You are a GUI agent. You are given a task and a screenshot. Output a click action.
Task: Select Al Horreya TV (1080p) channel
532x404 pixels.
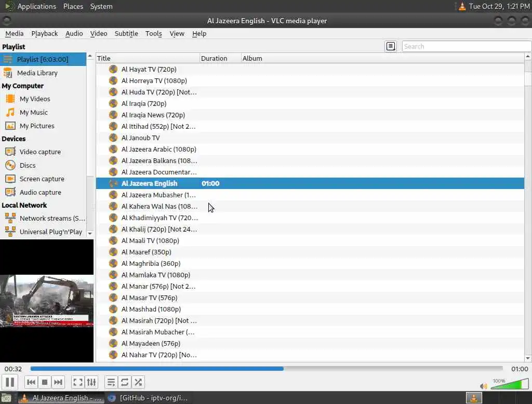(310, 80)
